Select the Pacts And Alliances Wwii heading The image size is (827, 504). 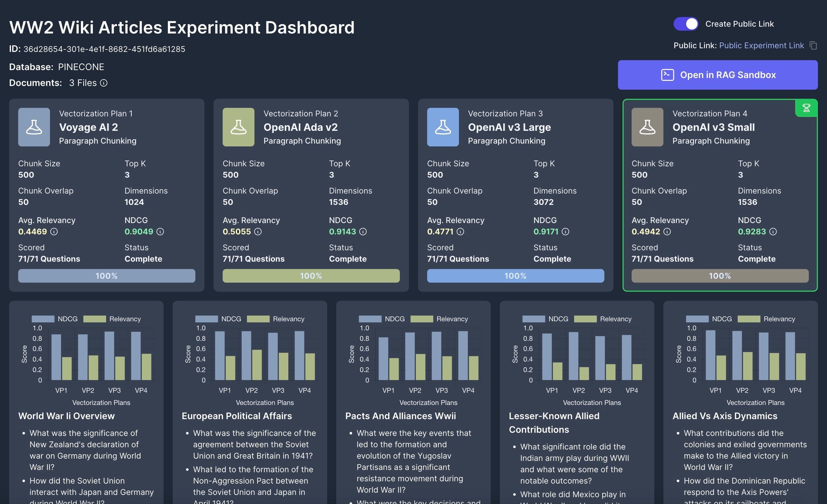(x=400, y=416)
